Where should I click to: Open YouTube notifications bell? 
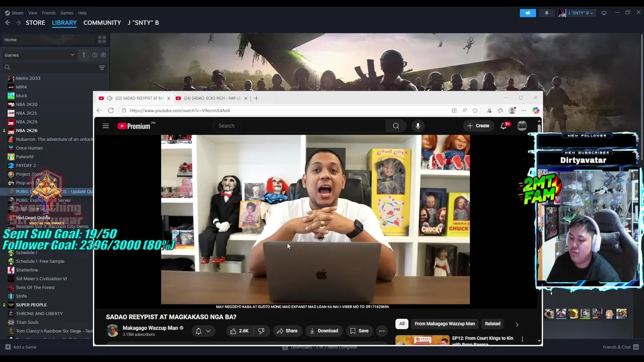tap(504, 126)
